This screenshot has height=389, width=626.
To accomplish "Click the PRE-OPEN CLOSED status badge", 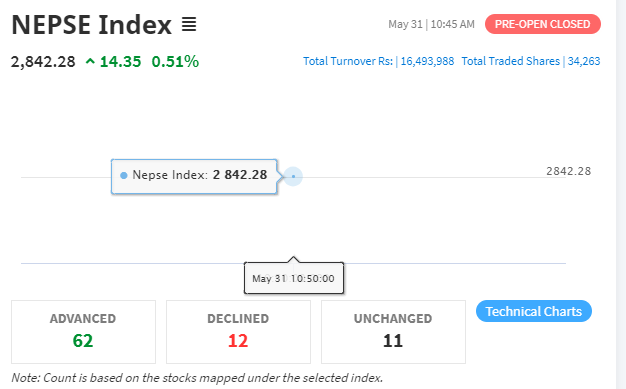I will pyautogui.click(x=543, y=24).
